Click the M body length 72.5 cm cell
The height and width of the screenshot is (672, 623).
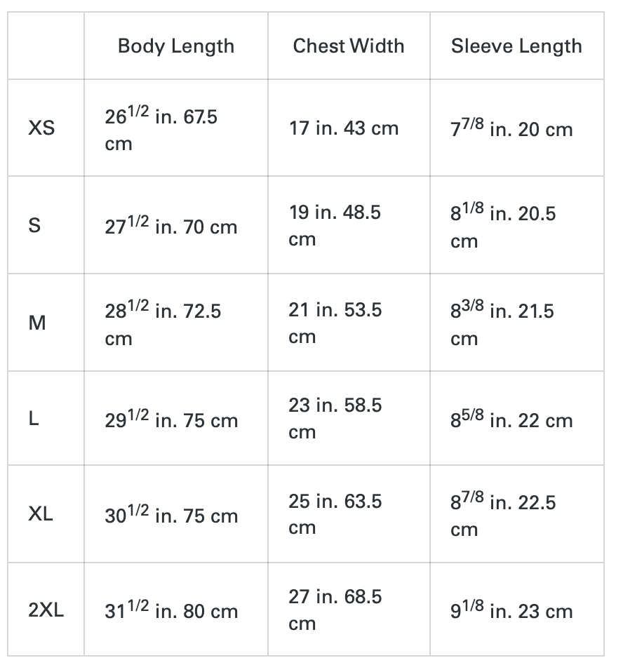(x=163, y=323)
